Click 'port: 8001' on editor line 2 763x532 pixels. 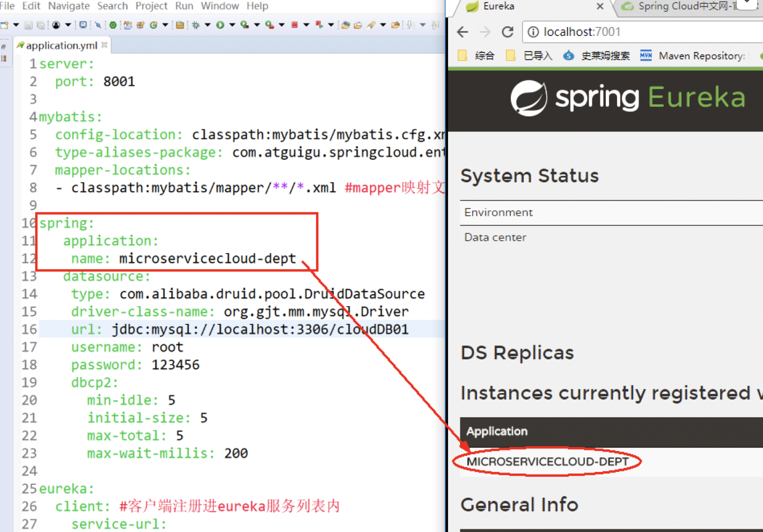(x=95, y=82)
